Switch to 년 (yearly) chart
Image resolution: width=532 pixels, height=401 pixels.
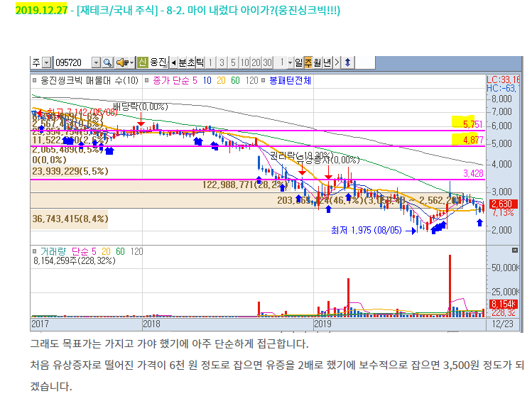point(327,62)
